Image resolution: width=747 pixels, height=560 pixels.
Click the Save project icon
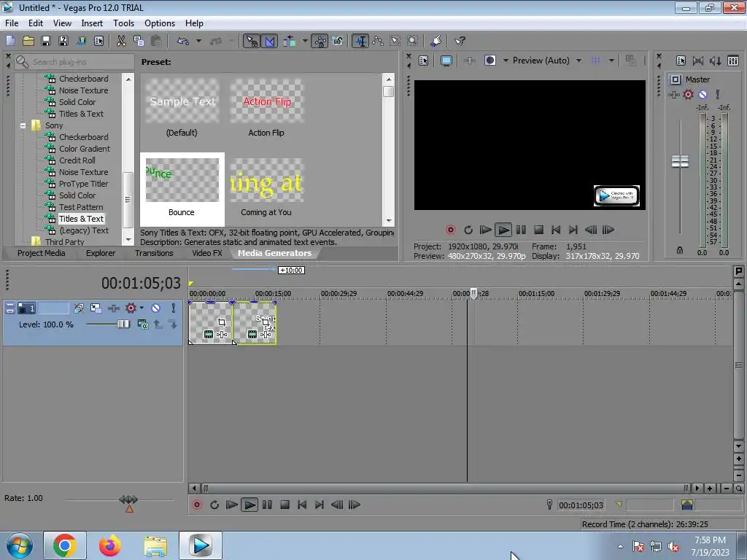[x=46, y=41]
